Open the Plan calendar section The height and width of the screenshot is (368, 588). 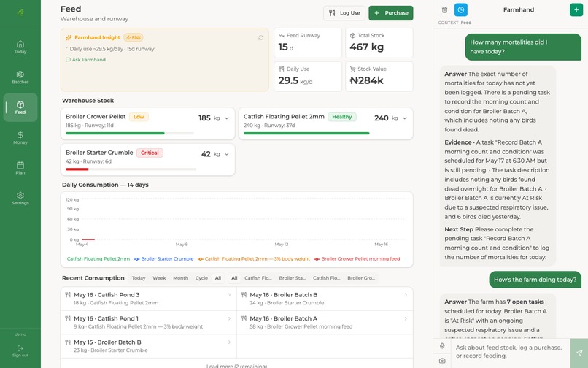[20, 168]
